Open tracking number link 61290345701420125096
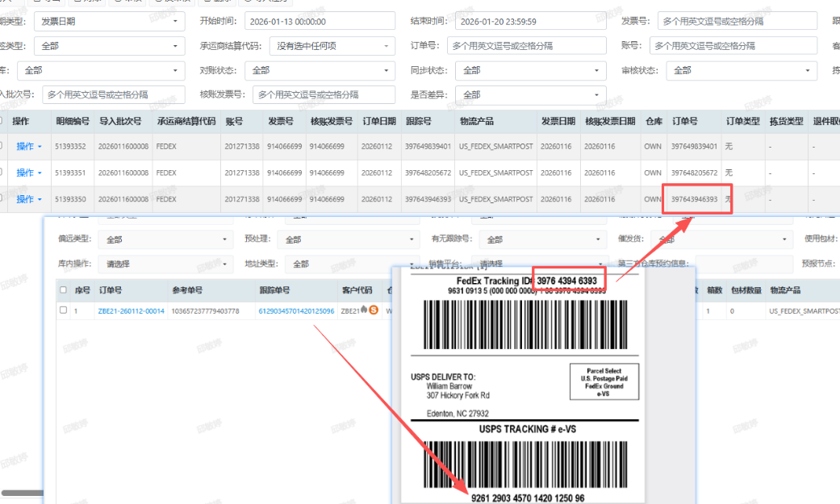 (296, 311)
